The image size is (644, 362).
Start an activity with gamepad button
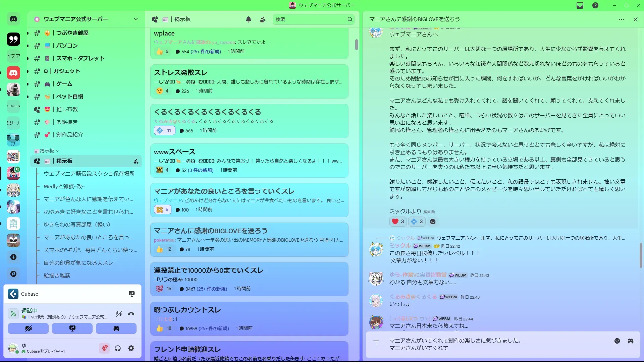(x=116, y=328)
